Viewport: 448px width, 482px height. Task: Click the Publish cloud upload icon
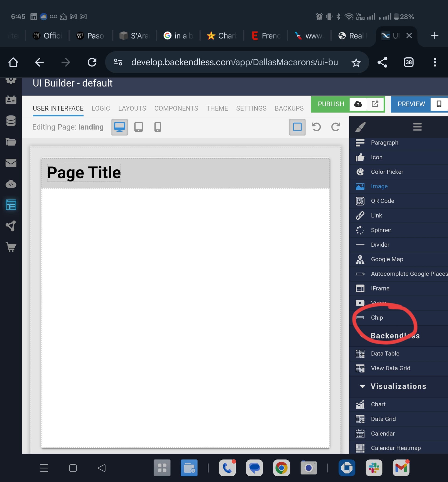pyautogui.click(x=358, y=104)
